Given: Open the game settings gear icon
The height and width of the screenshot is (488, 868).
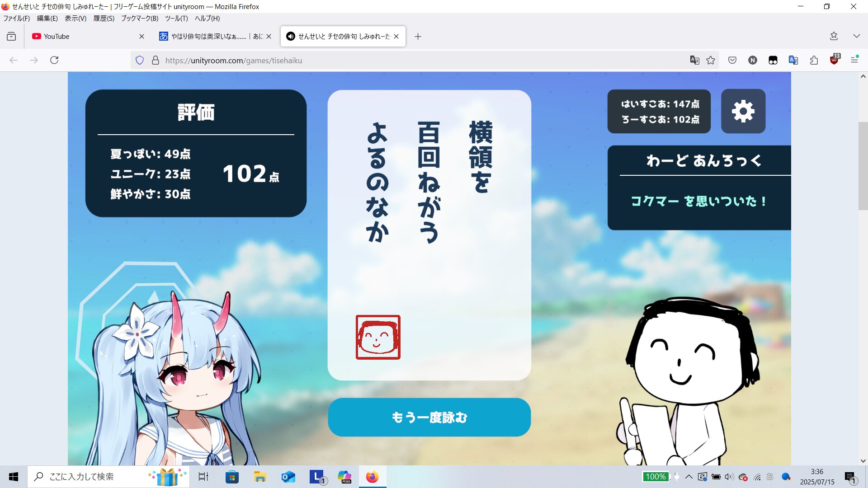Looking at the screenshot, I should [743, 111].
